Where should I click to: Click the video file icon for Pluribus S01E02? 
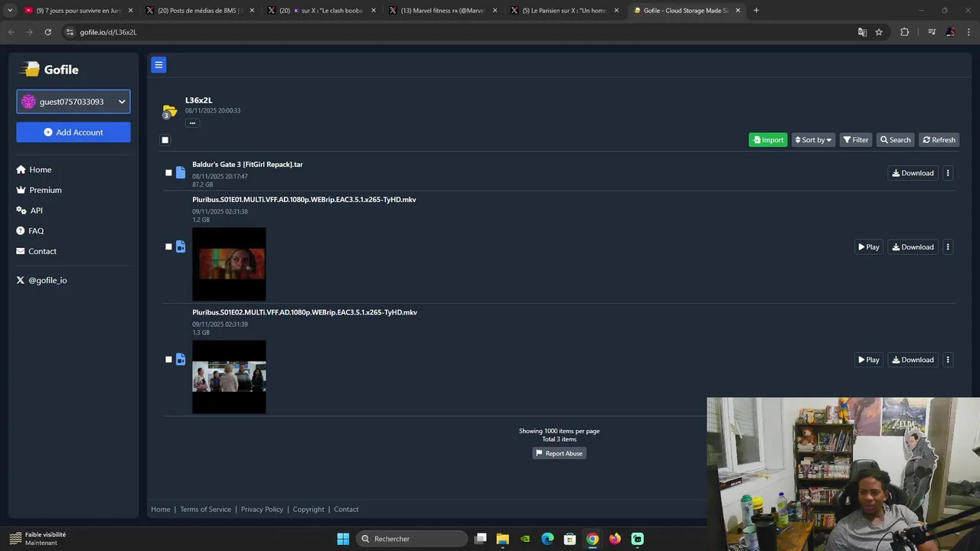click(181, 360)
